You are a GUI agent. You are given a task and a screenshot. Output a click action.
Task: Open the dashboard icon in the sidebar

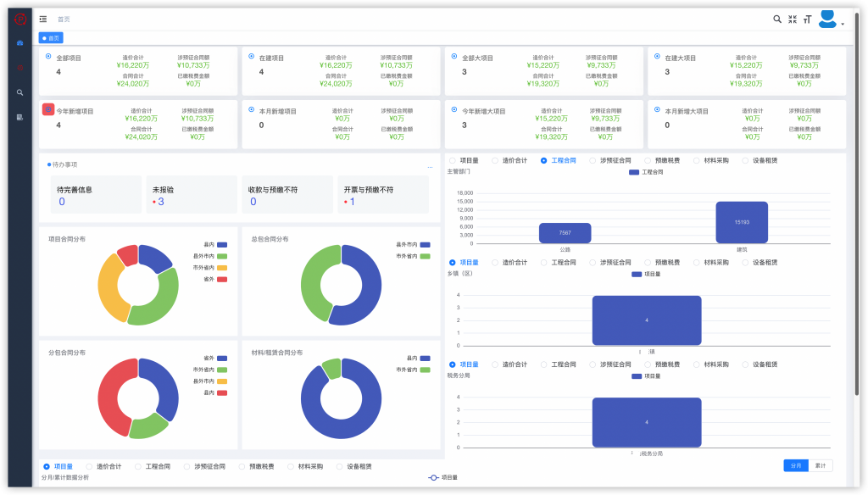19,42
